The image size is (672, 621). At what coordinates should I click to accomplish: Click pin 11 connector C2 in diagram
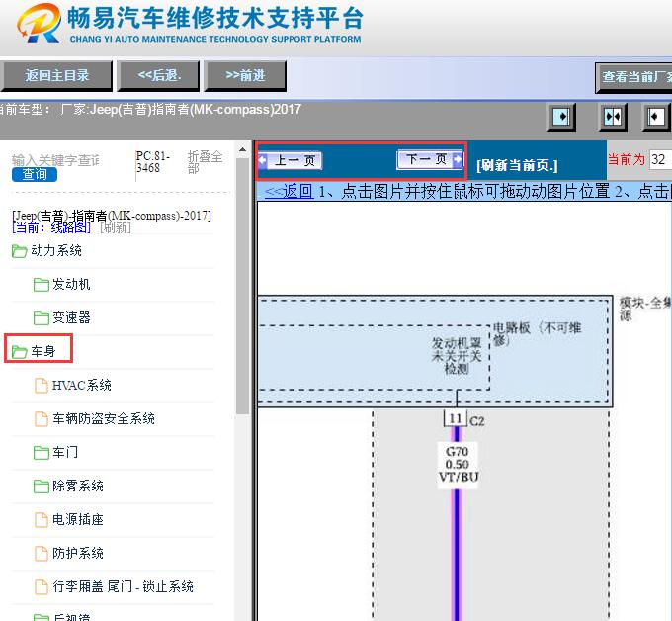click(x=456, y=418)
